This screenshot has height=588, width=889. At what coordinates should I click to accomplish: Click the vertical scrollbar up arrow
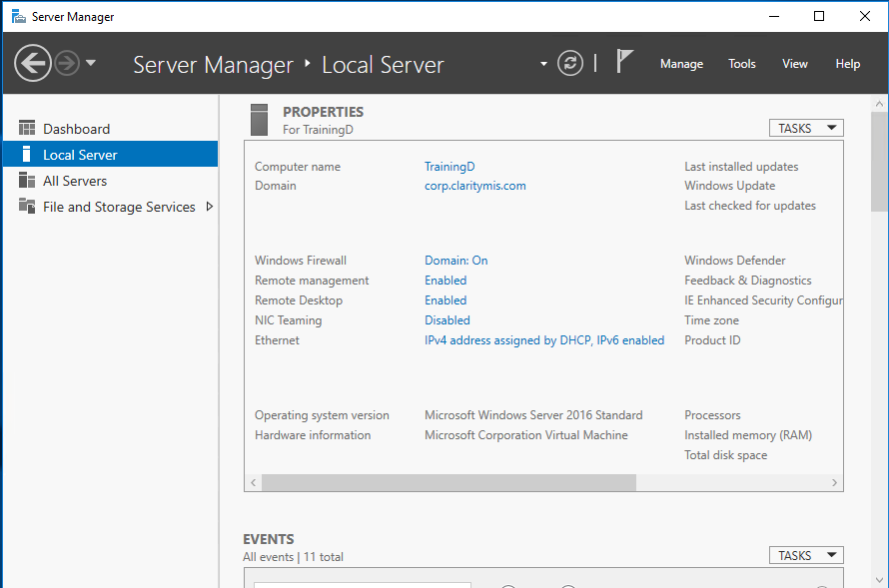coord(879,104)
